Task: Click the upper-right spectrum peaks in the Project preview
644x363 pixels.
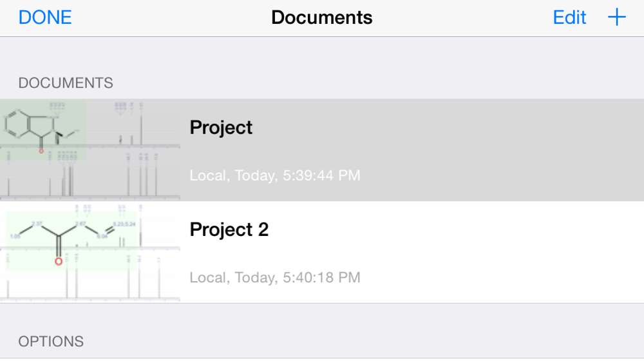Action: tap(131, 123)
